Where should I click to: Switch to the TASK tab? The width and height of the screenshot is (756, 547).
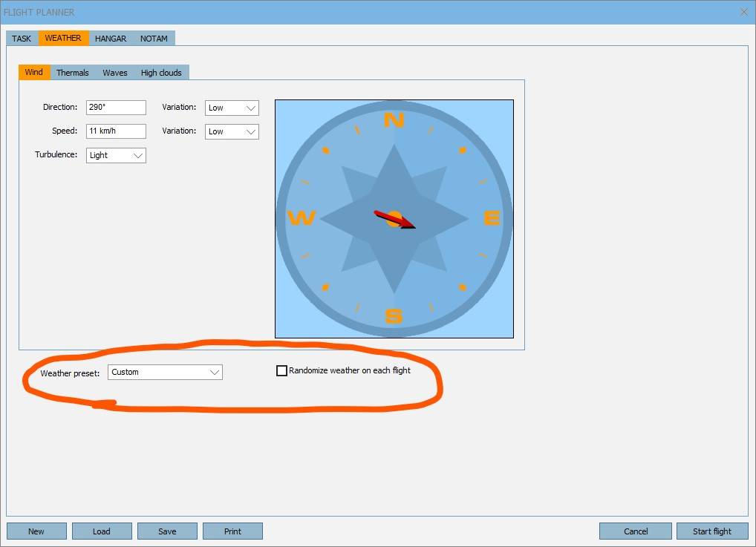pyautogui.click(x=22, y=39)
